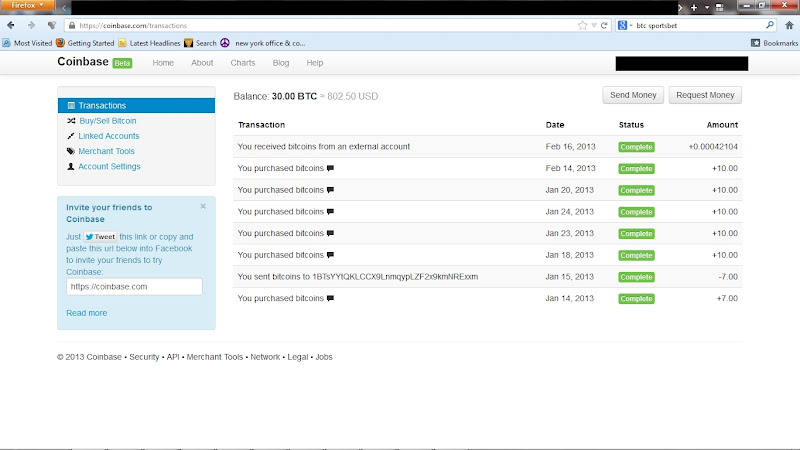Screen dimensions: 800x450
Task: Go back with browser back arrow
Action: tap(11, 25)
